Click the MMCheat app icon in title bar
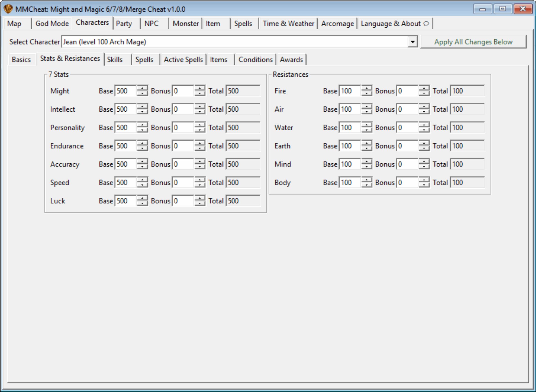Screen dimensions: 536x392 tap(8, 9)
